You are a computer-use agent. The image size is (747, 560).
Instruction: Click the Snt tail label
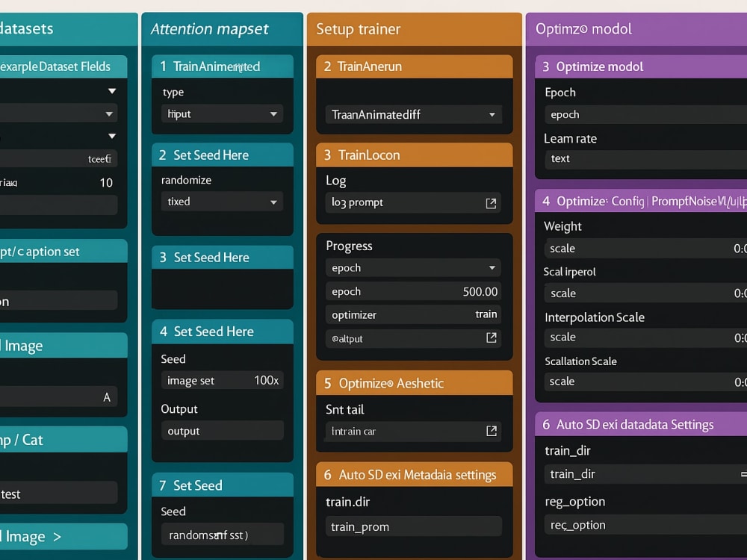(x=344, y=409)
